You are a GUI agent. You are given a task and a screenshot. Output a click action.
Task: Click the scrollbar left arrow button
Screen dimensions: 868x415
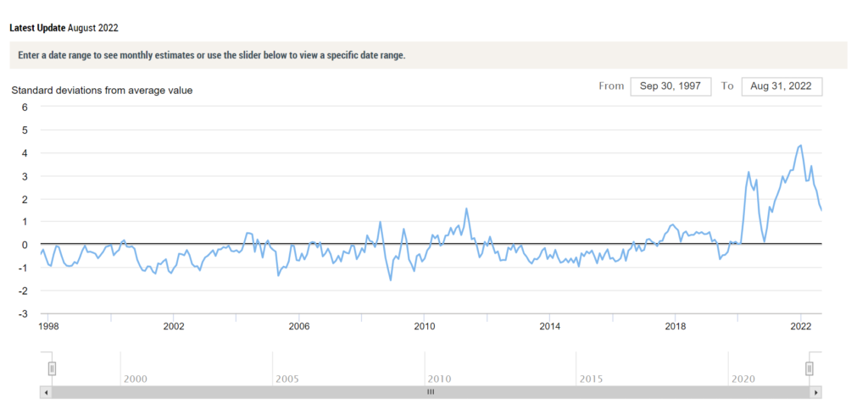46,392
